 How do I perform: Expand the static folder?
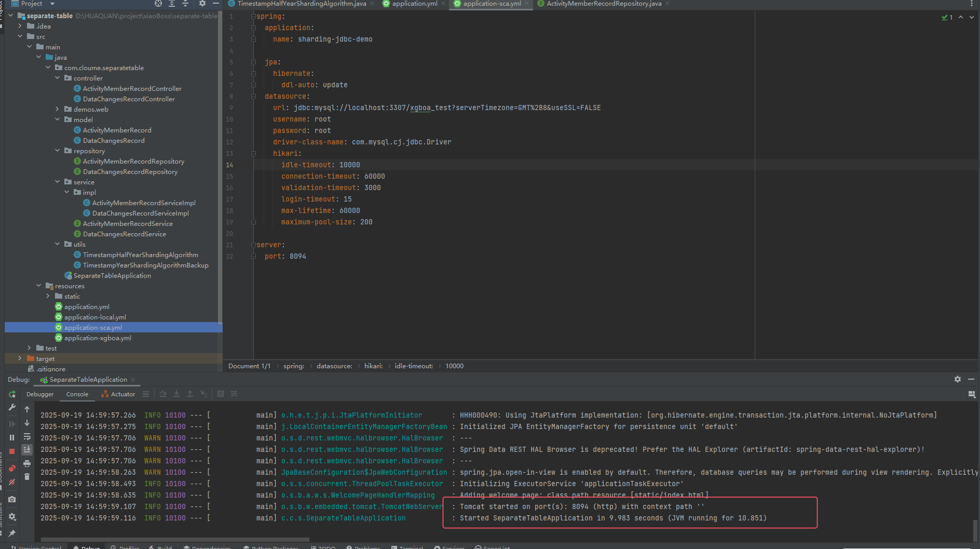click(x=48, y=296)
